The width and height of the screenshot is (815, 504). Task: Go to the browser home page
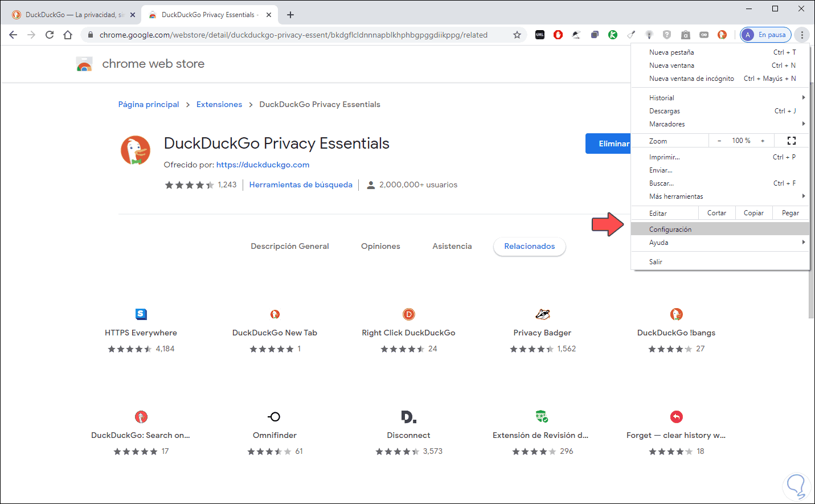pos(68,35)
